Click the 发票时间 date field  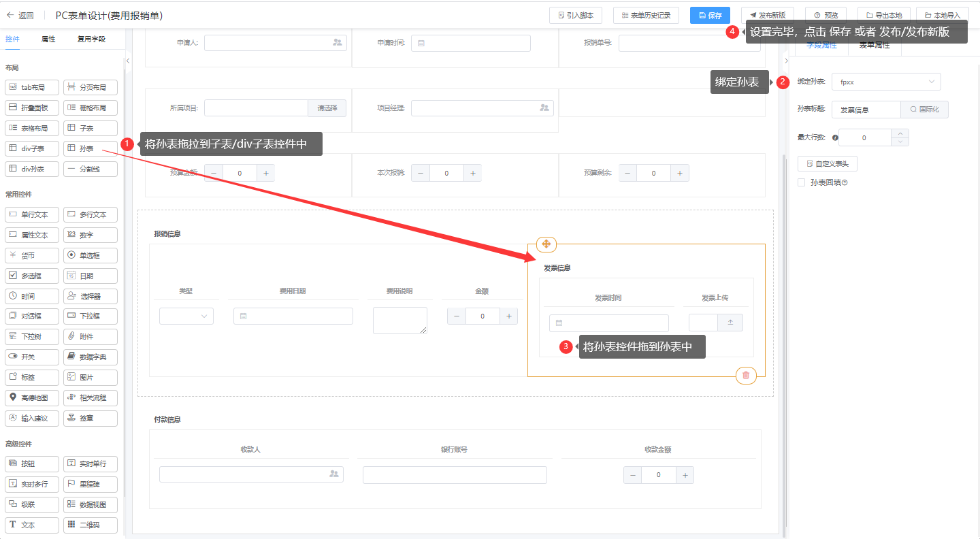pos(609,323)
